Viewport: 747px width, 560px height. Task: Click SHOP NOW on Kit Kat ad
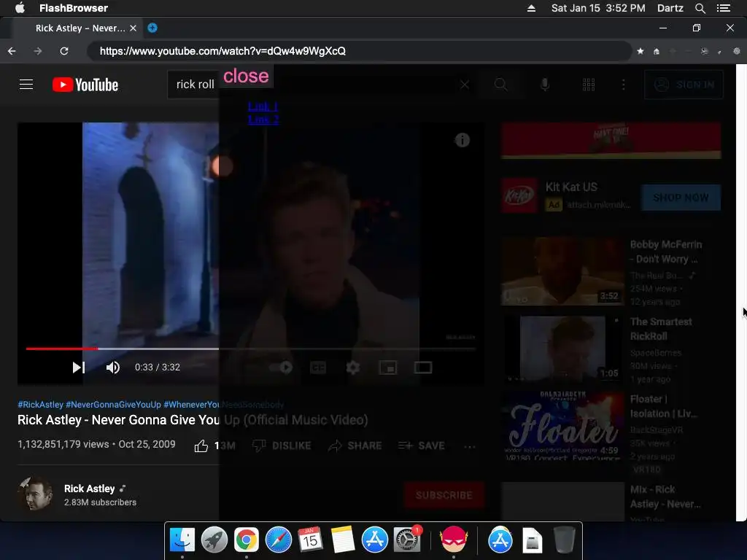point(681,197)
